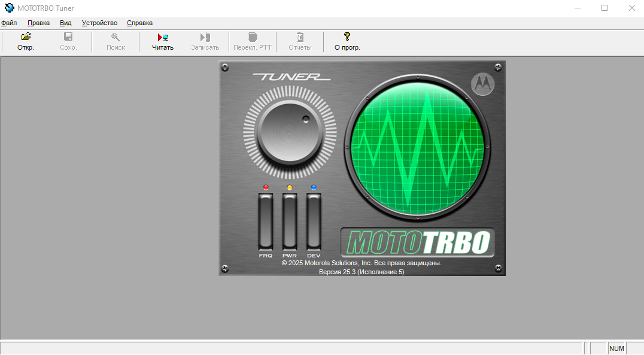Open the Файл menu

click(x=9, y=23)
